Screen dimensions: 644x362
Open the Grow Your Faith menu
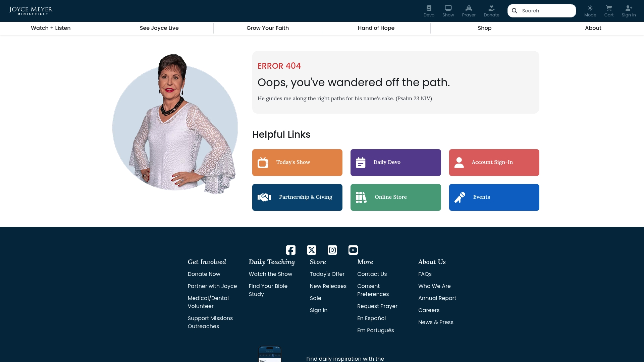268,28
